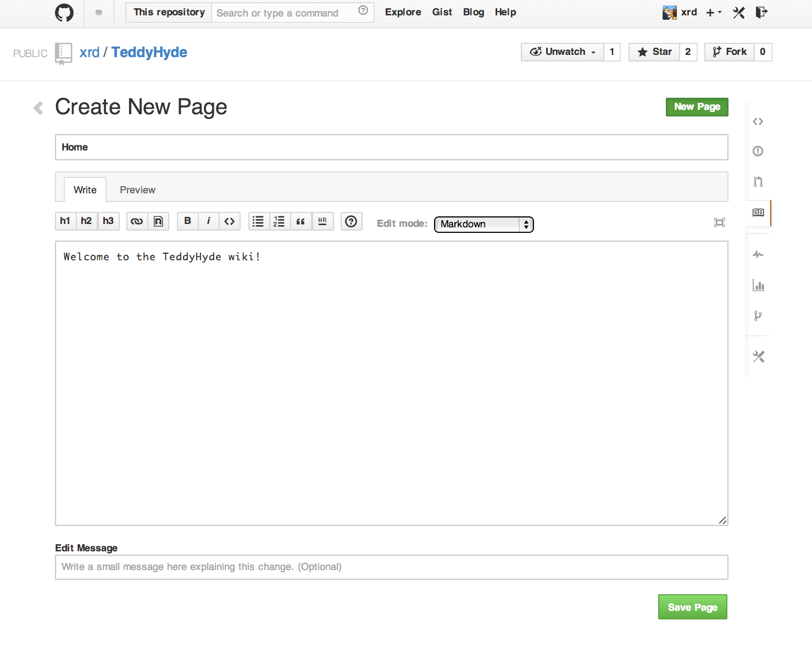812x648 pixels.
Task: Click the sign out icon
Action: tap(761, 12)
